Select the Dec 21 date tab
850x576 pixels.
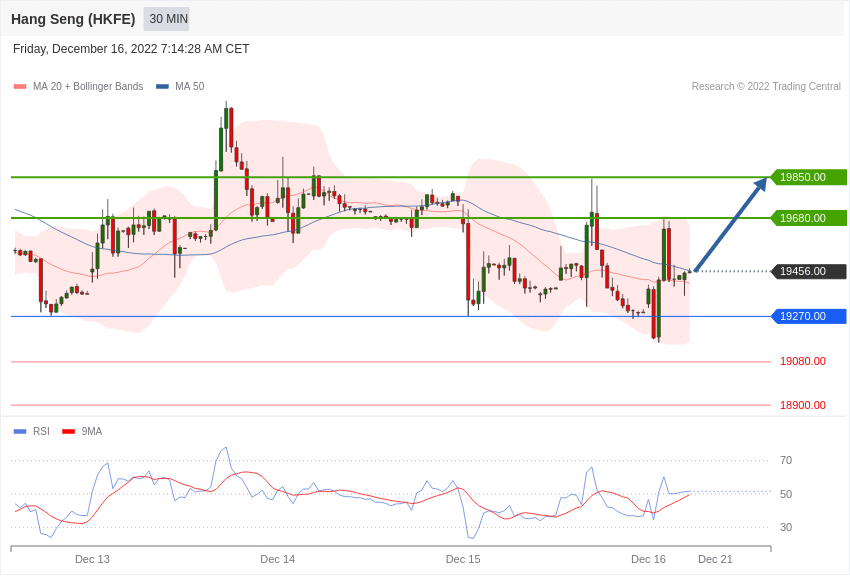pyautogui.click(x=715, y=559)
